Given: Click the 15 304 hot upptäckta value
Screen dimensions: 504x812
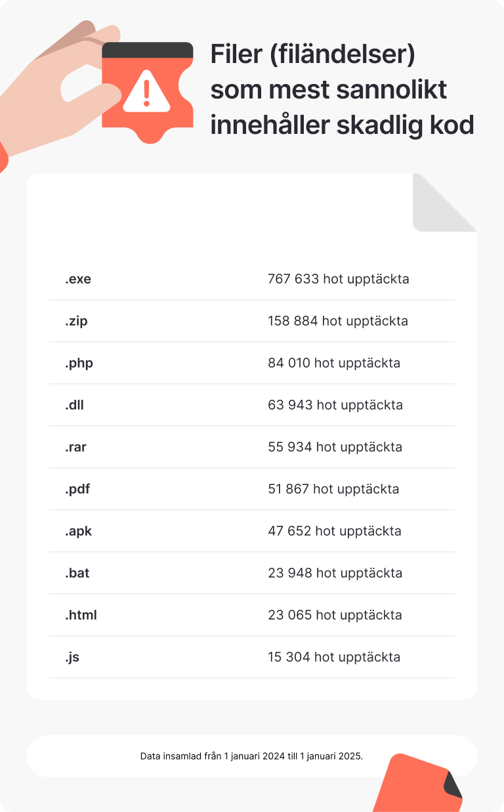Looking at the screenshot, I should [333, 657].
